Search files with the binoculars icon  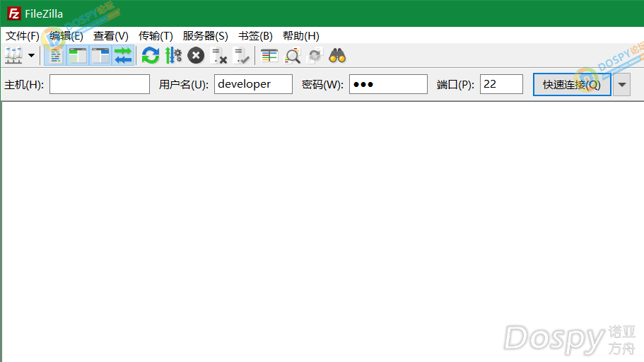click(337, 55)
